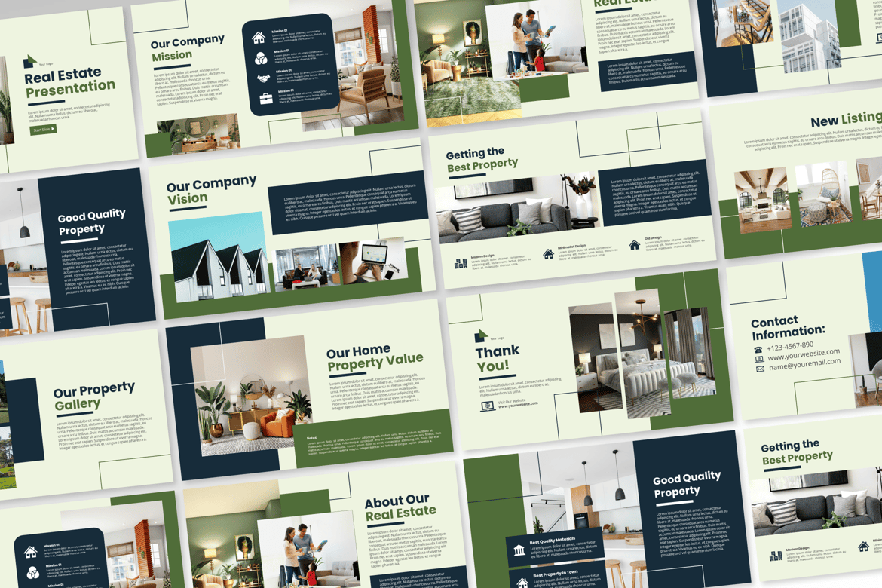The height and width of the screenshot is (588, 882).
Task: Select the Real Estate Presentation title text
Action: [x=69, y=81]
